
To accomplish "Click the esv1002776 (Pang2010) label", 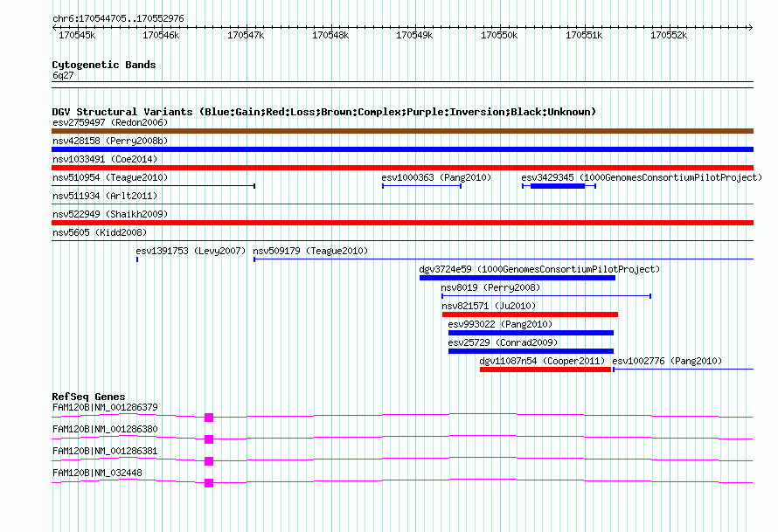I will (667, 361).
